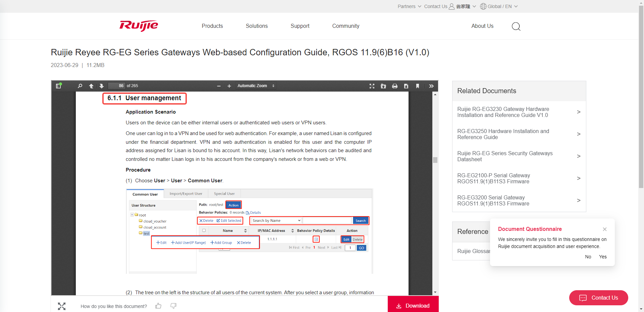The image size is (644, 312).
Task: Open the site search magnifier
Action: [516, 26]
